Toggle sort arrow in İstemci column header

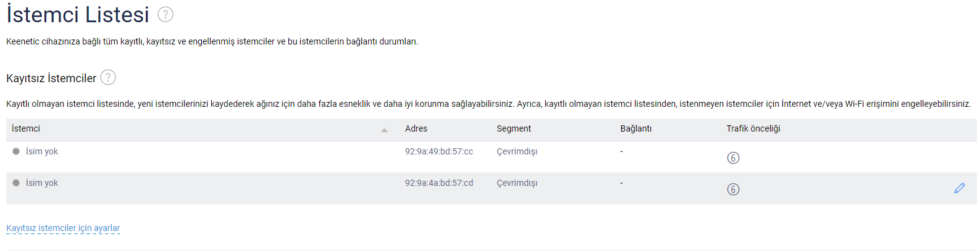click(x=384, y=130)
